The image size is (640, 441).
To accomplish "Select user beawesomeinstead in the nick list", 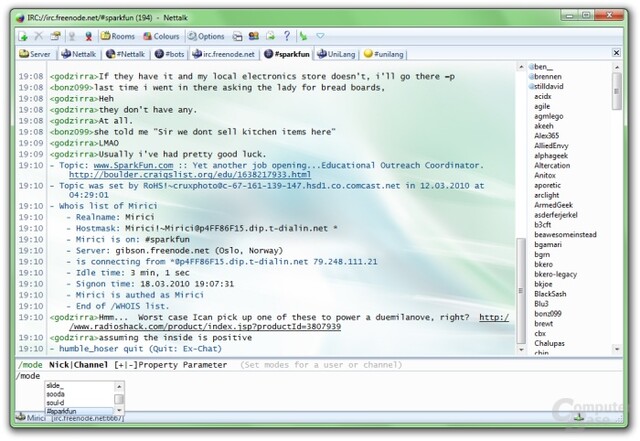I will (565, 235).
